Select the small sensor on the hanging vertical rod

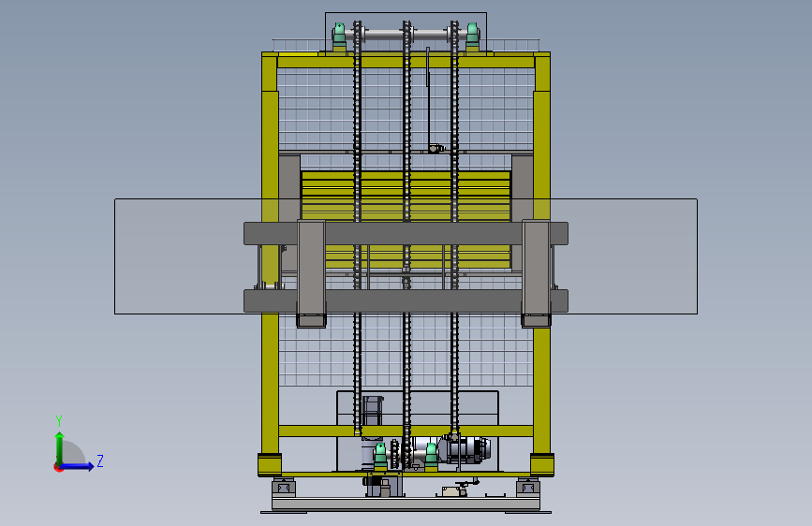(436, 149)
